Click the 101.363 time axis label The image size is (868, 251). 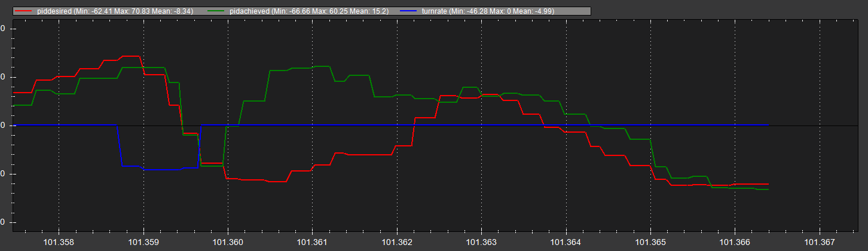pos(481,243)
